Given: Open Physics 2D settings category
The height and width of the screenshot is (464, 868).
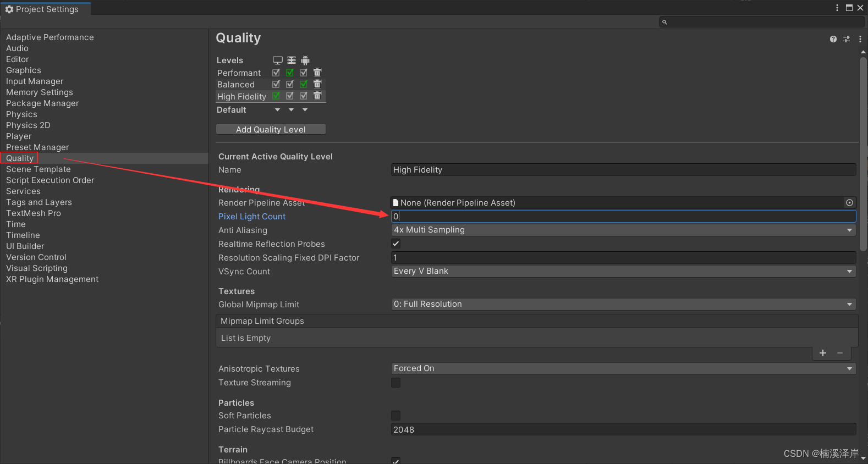Looking at the screenshot, I should click(28, 125).
